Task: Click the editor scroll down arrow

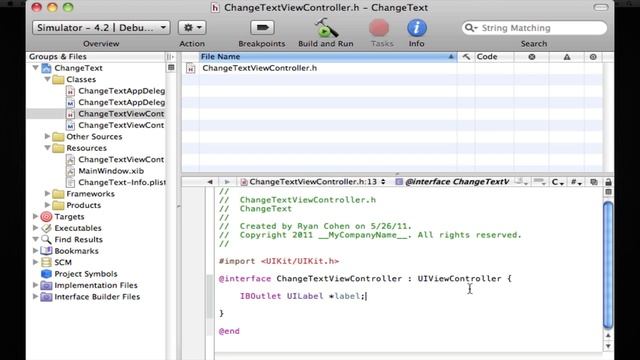Action: tap(608, 346)
